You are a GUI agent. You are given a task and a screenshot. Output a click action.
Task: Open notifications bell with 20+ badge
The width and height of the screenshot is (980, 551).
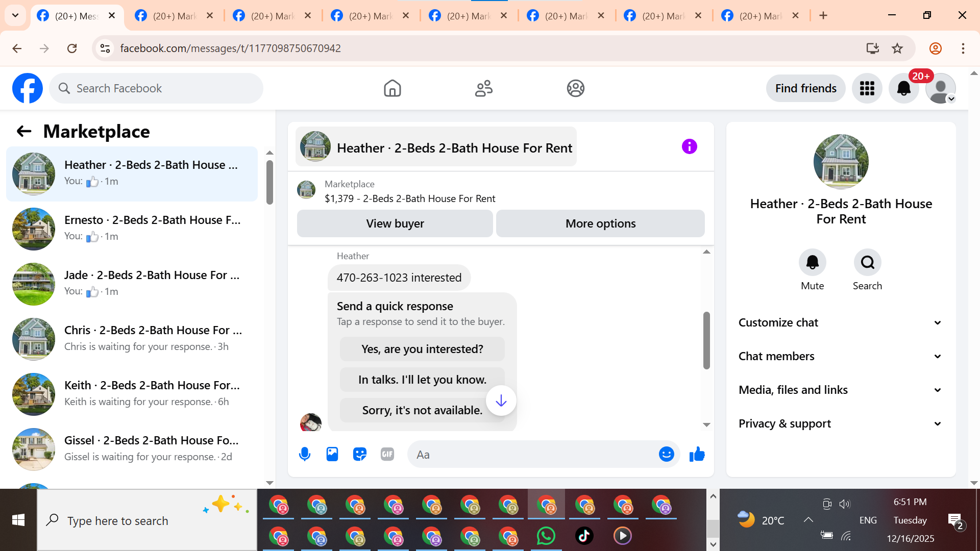904,88
